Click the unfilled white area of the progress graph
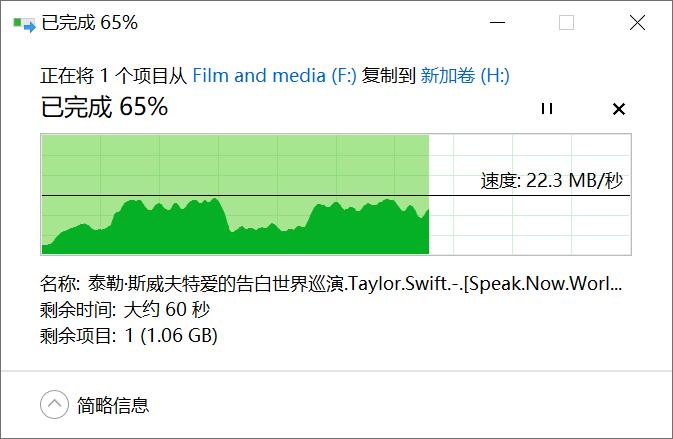Viewport: 673px width, 439px height. pos(530,225)
